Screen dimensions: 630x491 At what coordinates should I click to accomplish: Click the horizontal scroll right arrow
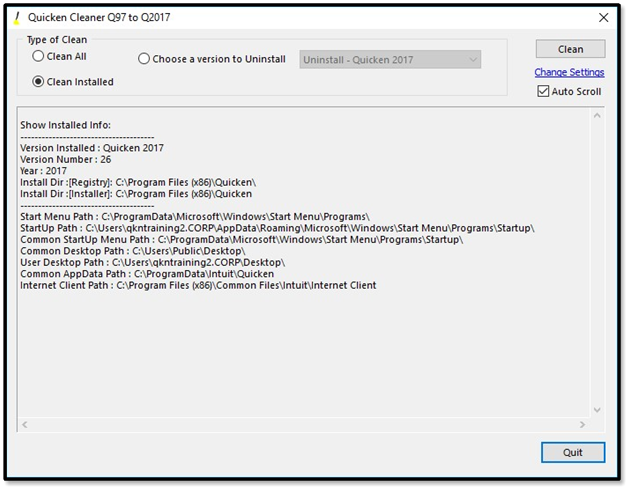[584, 425]
